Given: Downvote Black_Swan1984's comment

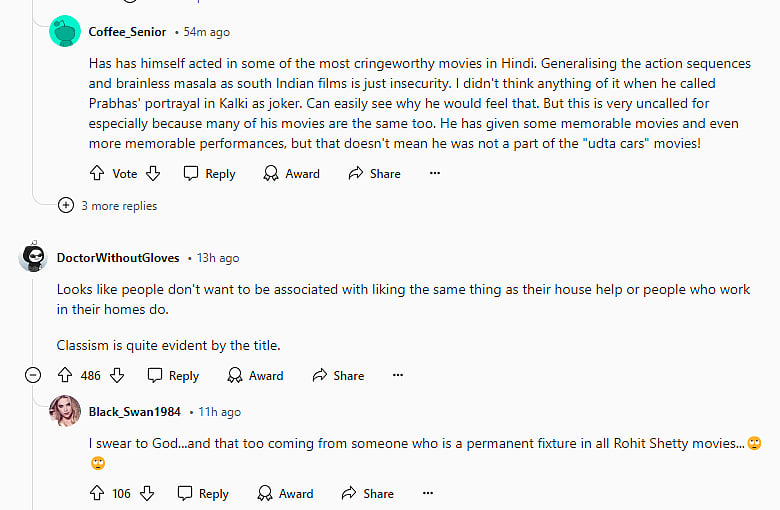Looking at the screenshot, I should pos(147,493).
